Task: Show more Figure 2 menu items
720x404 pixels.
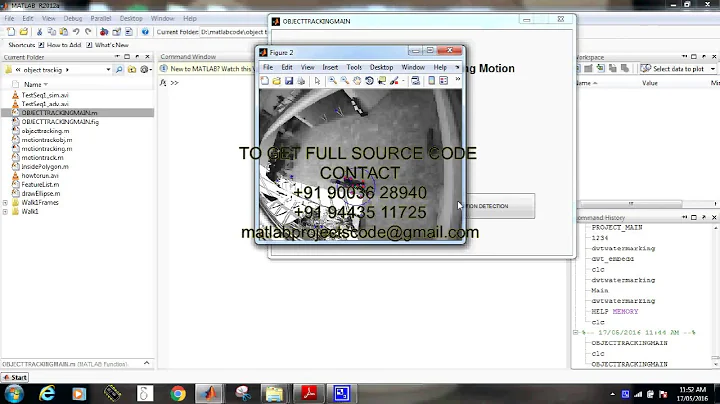Action: click(457, 67)
